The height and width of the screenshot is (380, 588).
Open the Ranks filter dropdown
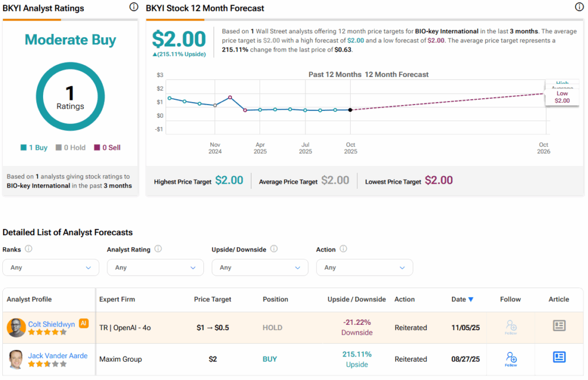tap(51, 267)
